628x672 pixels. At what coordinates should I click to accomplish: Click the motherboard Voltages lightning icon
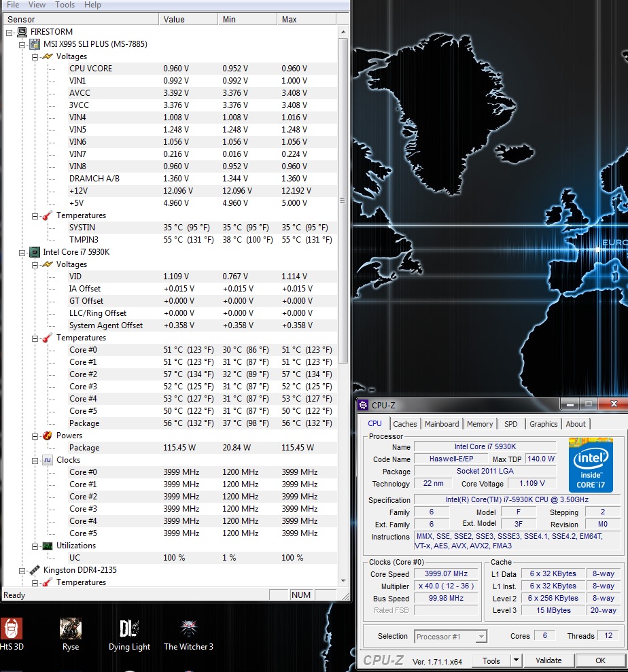tap(48, 56)
